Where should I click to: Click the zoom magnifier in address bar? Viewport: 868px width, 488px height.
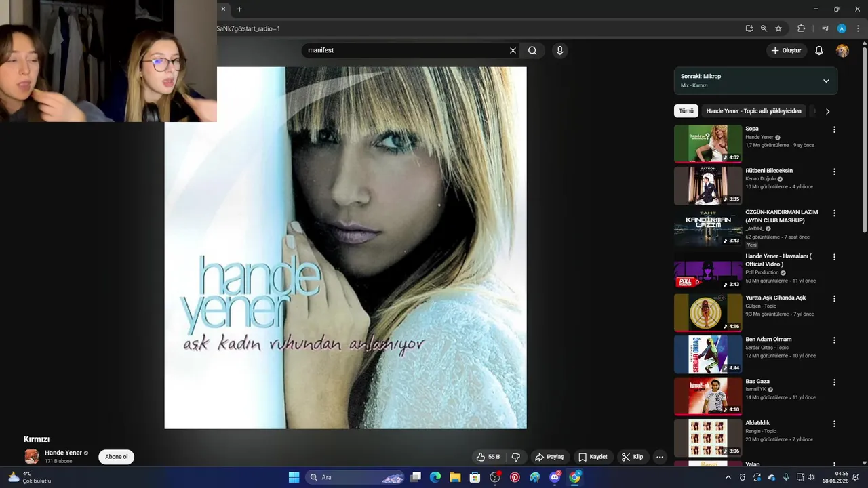click(764, 28)
